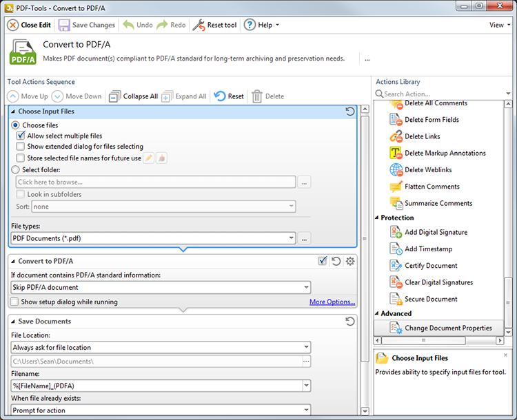The image size is (517, 420).
Task: Select the Change Document Properties action
Action: point(438,328)
